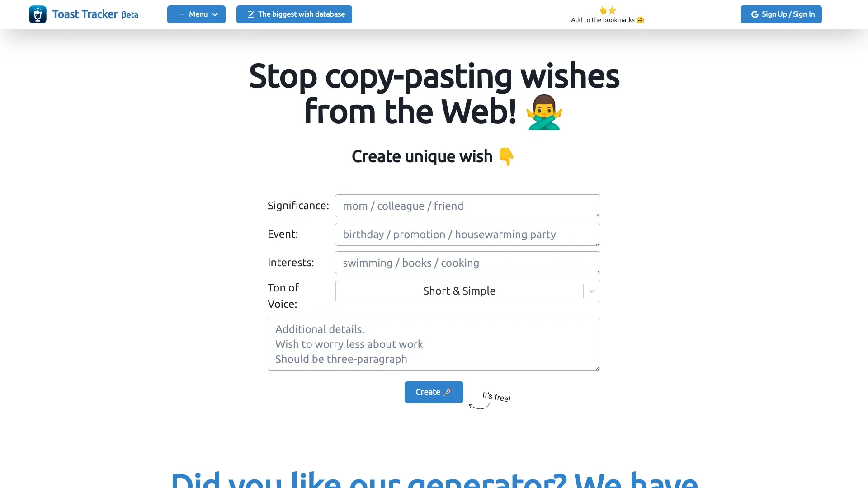This screenshot has height=488, width=868.
Task: Click the Toast Tracker logo icon
Action: point(38,14)
